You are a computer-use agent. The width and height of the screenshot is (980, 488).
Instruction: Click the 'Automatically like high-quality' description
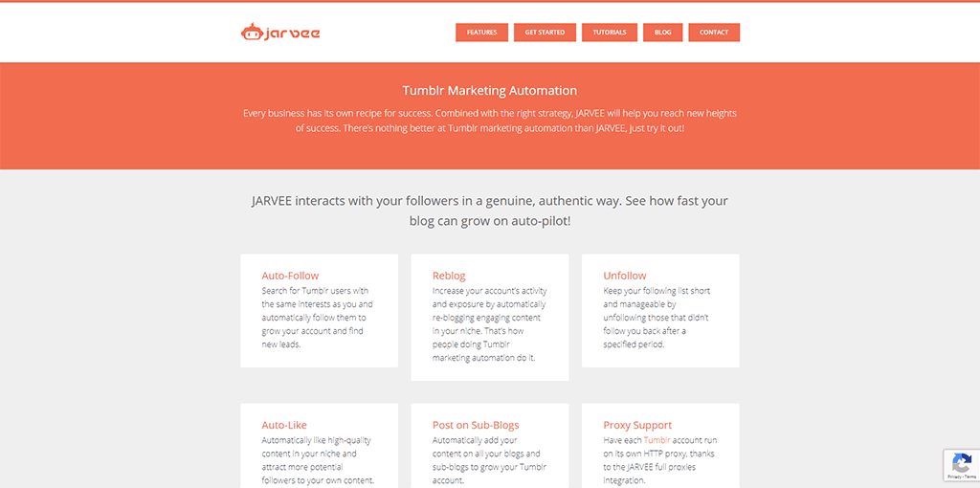[318, 460]
